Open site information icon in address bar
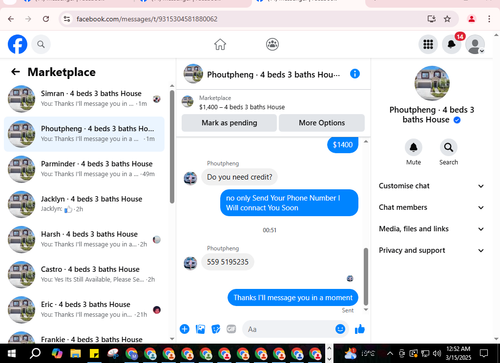 pyautogui.click(x=67, y=19)
